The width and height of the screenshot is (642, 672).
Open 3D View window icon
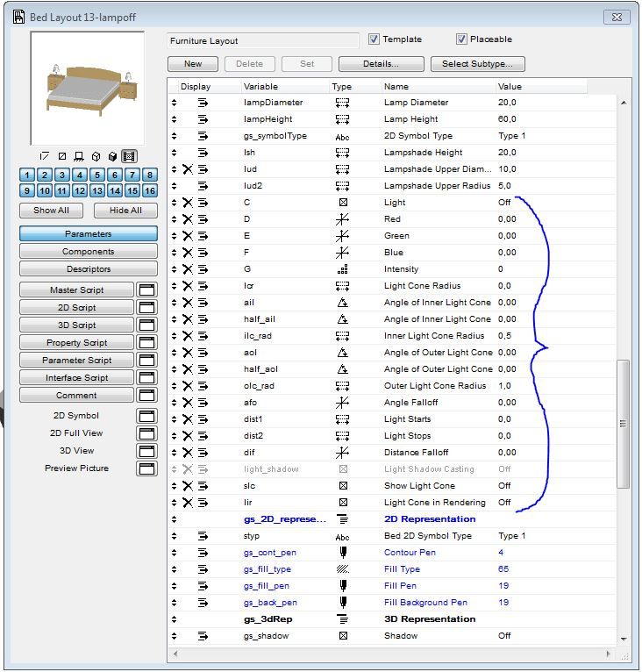tap(146, 451)
